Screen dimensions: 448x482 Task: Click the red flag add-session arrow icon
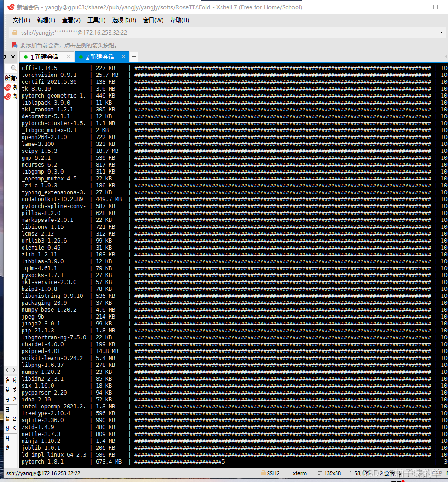(x=15, y=46)
